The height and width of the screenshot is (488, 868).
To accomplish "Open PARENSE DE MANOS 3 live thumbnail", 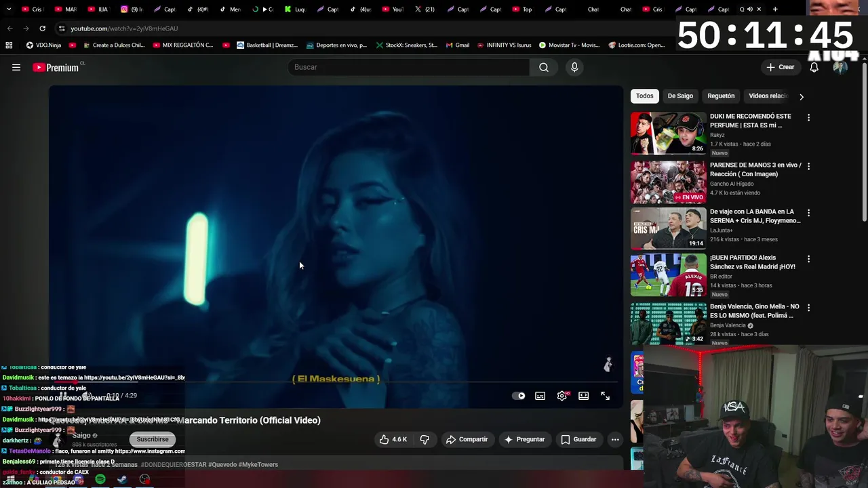I will tap(668, 182).
